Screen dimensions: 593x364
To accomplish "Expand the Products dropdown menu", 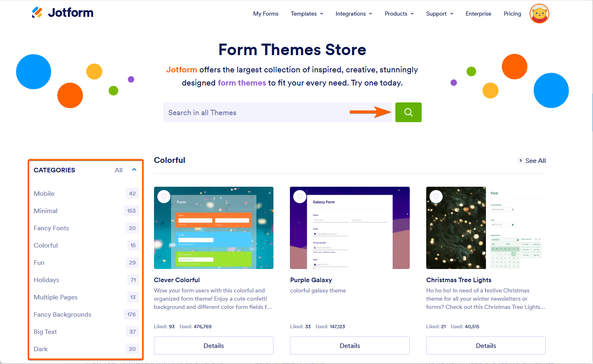I will pos(399,14).
